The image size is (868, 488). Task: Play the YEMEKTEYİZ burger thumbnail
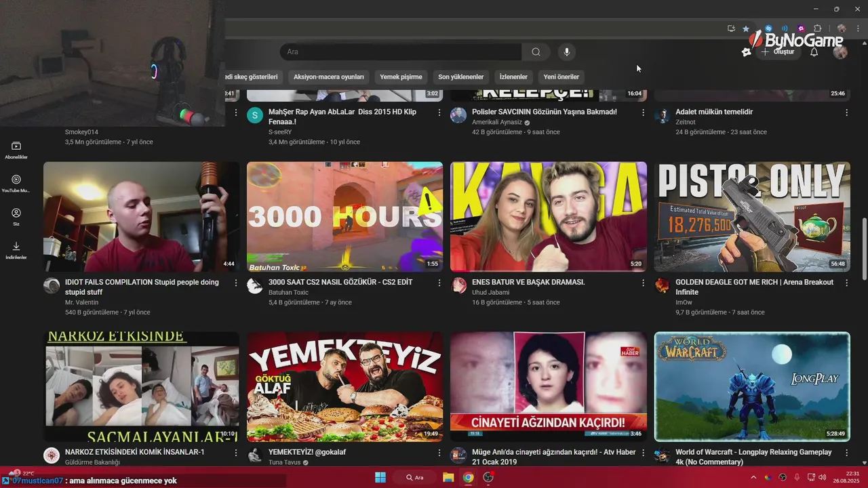click(344, 387)
